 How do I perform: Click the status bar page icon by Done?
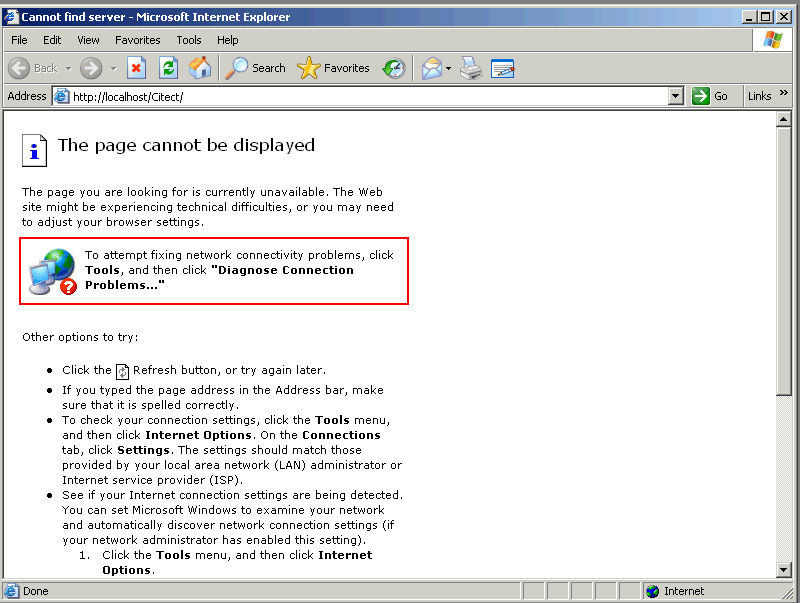(11, 591)
